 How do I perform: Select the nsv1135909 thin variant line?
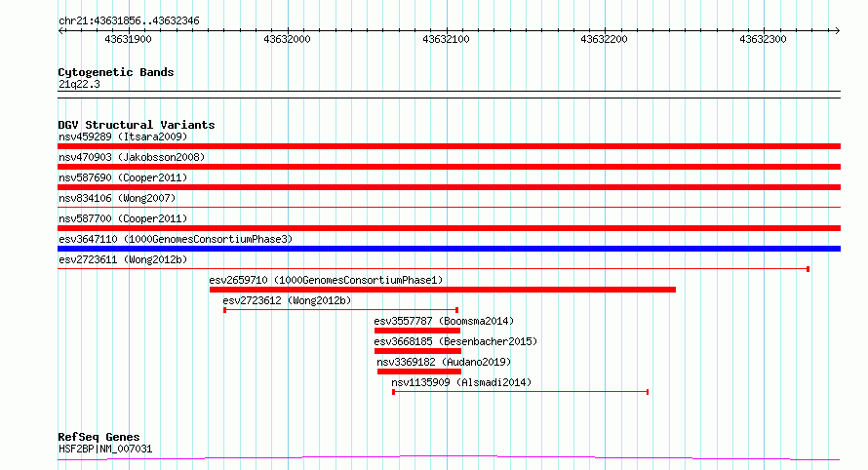[521, 392]
